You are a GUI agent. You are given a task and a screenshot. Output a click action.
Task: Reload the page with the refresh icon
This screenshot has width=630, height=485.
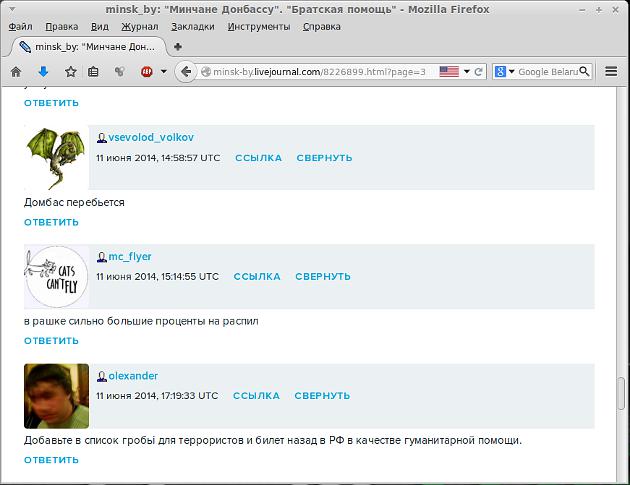tap(479, 72)
